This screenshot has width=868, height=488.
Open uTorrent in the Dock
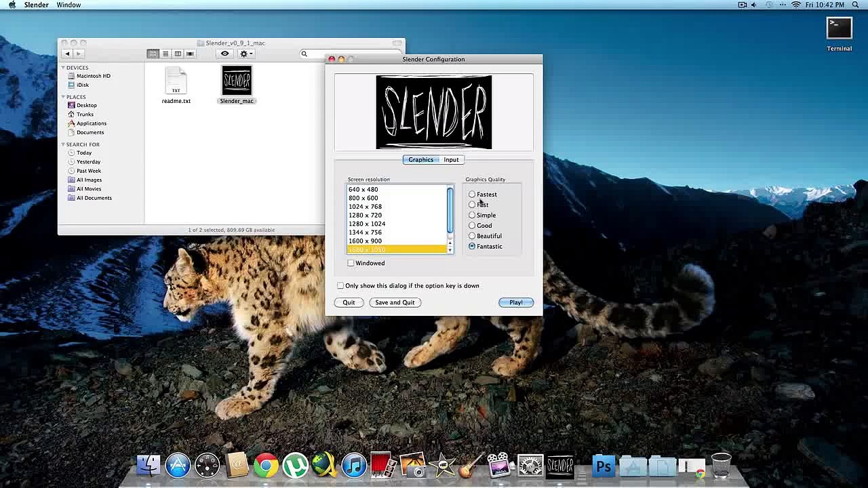295,465
